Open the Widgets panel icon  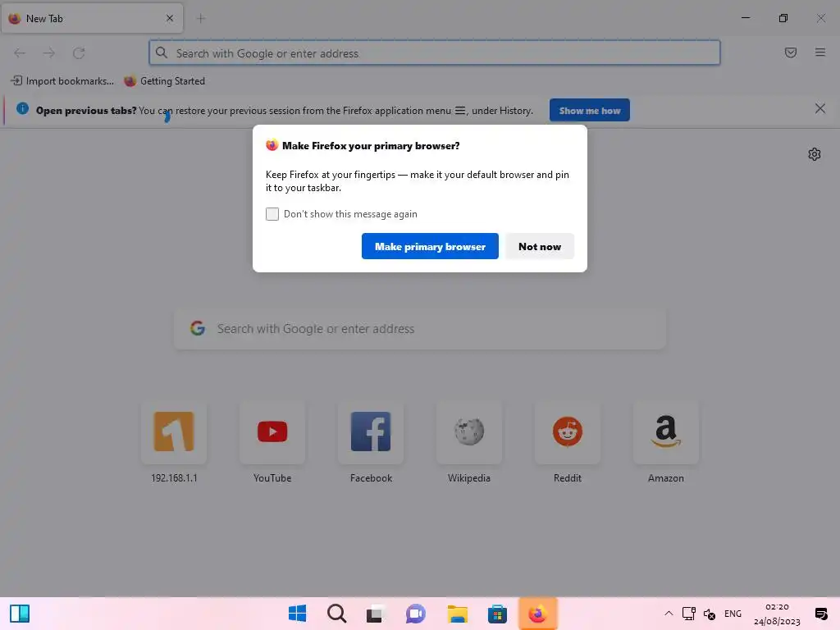click(20, 614)
